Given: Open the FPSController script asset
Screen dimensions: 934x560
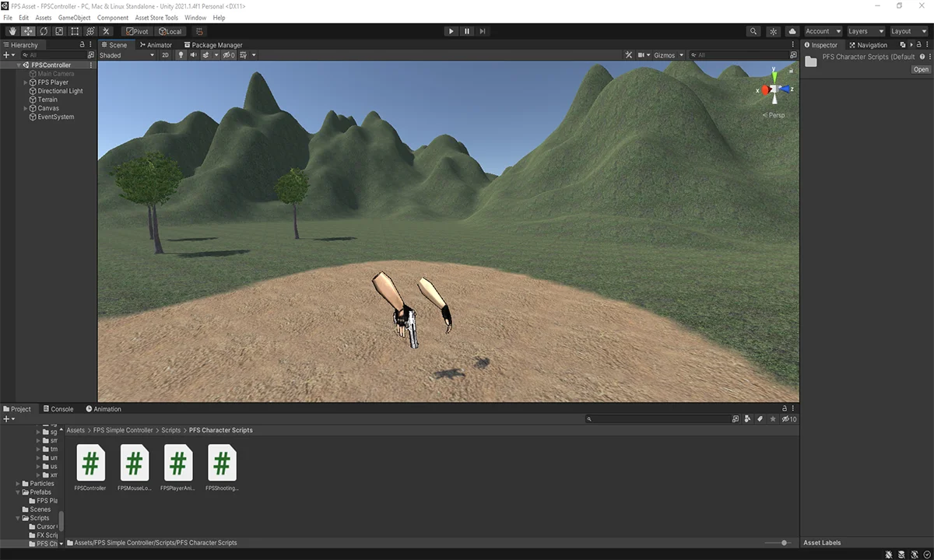Looking at the screenshot, I should click(90, 467).
